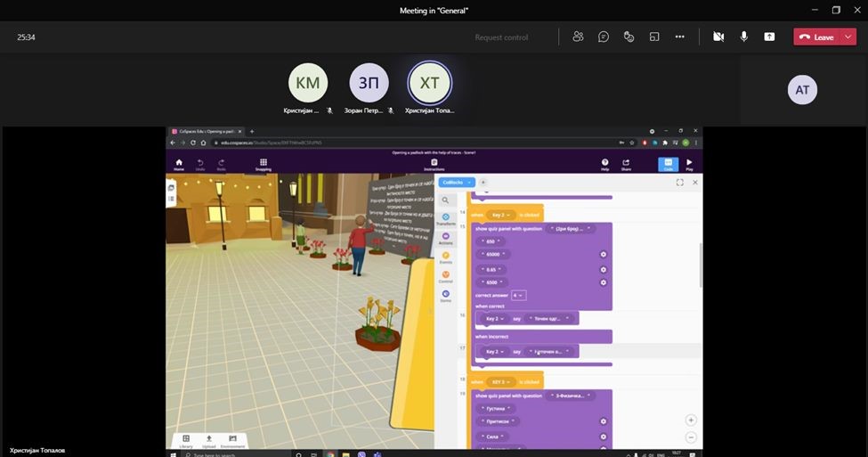
Task: Turn the camera on
Action: coord(718,37)
